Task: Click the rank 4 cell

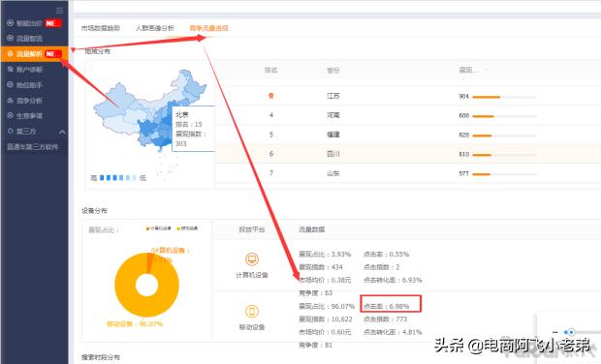Action: (x=271, y=115)
